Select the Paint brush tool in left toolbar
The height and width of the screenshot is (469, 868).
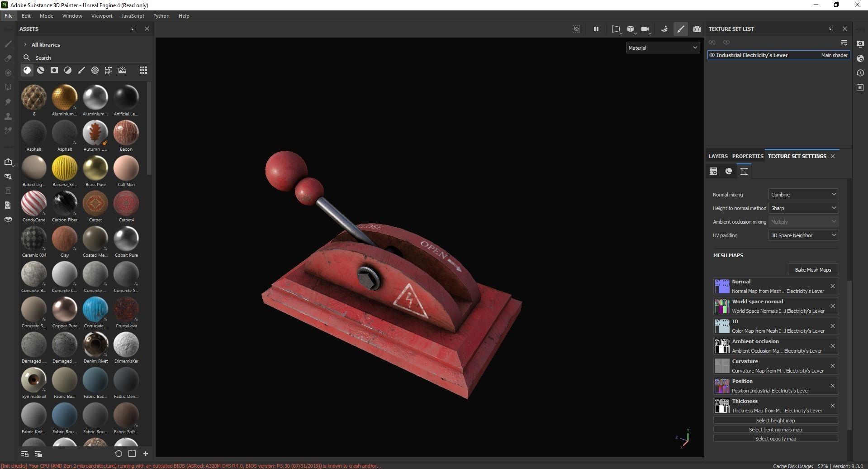(8, 44)
